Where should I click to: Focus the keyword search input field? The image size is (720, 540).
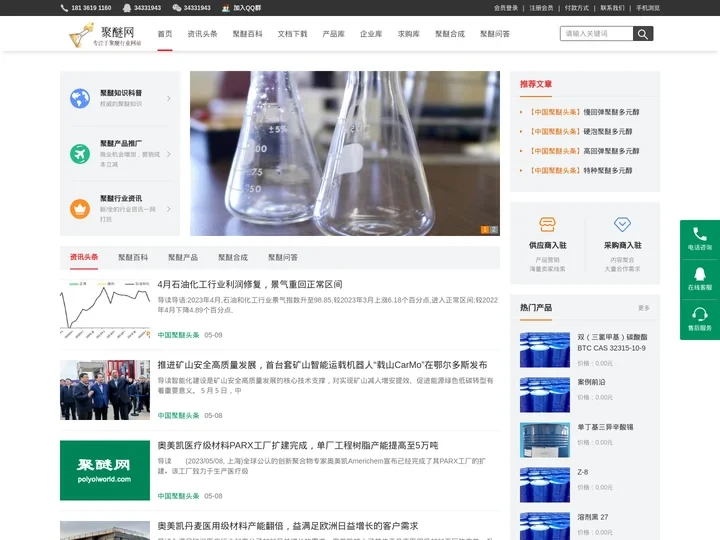[596, 34]
